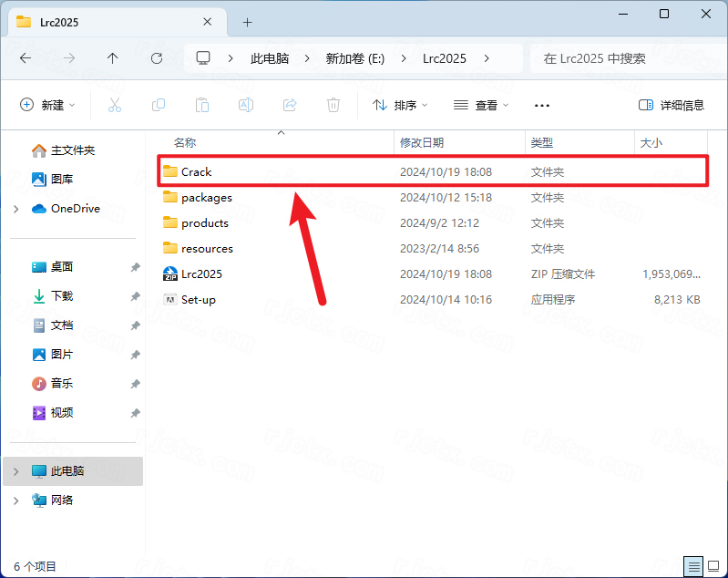Select the Set-up application file
This screenshot has width=728, height=578.
tap(198, 300)
